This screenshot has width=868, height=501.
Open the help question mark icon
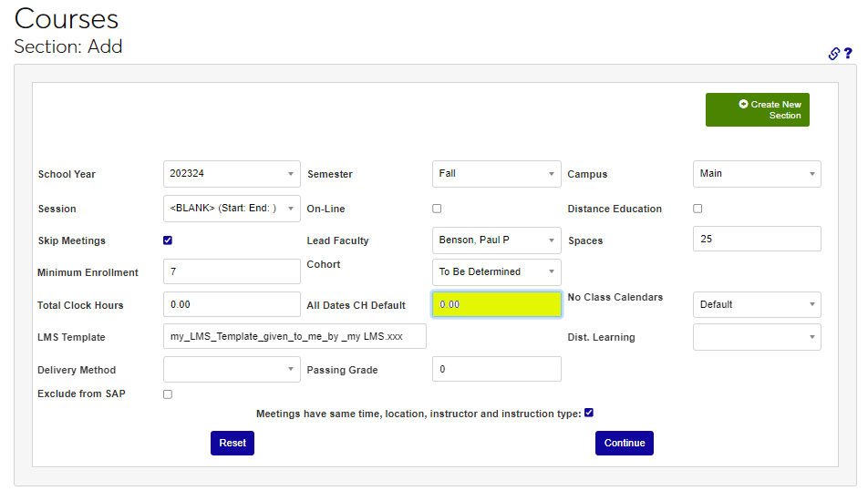coord(848,54)
